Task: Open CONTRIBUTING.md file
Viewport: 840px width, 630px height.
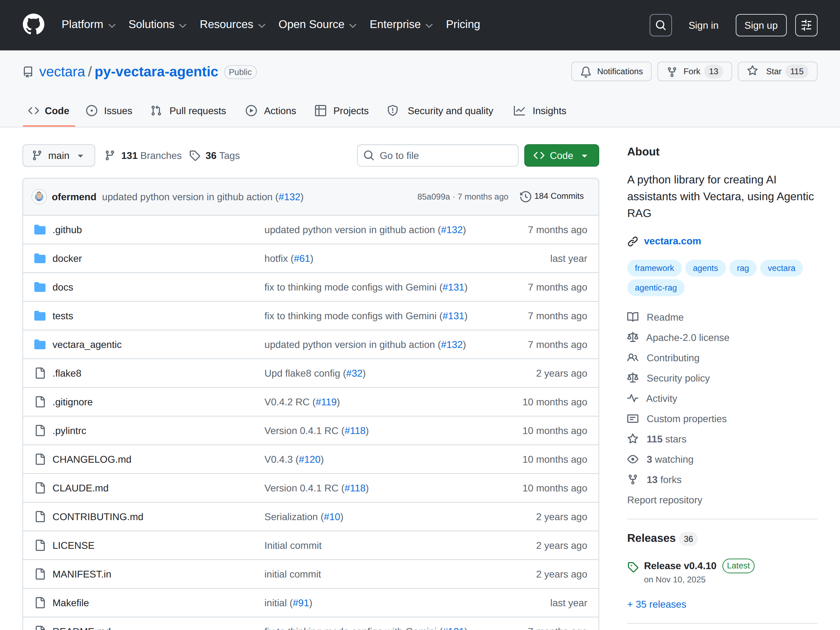Action: (98, 517)
